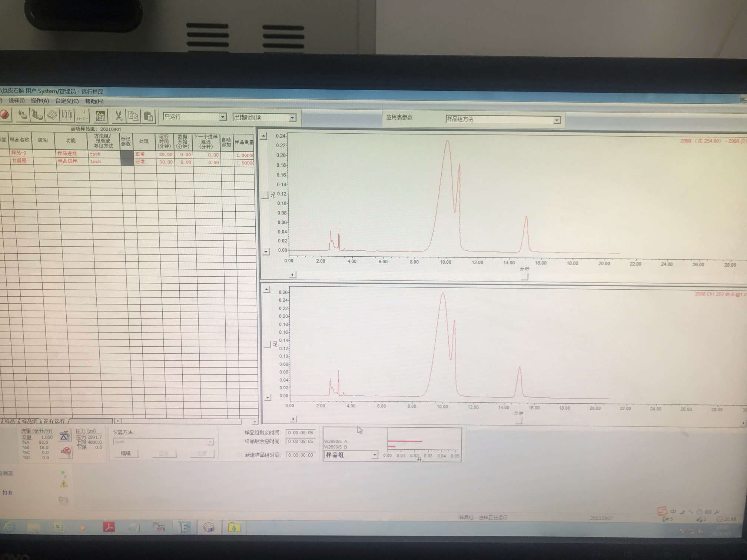This screenshot has height=560, width=747.
Task: Click the column equilibrate toolbar icon
Action: click(67, 115)
